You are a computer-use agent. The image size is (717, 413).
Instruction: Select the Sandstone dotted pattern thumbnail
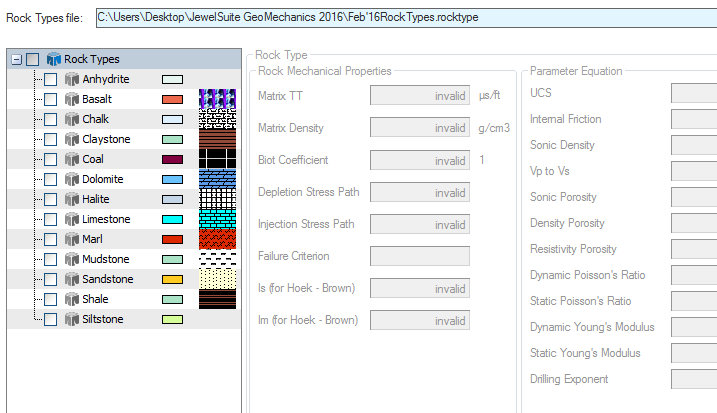coord(215,279)
